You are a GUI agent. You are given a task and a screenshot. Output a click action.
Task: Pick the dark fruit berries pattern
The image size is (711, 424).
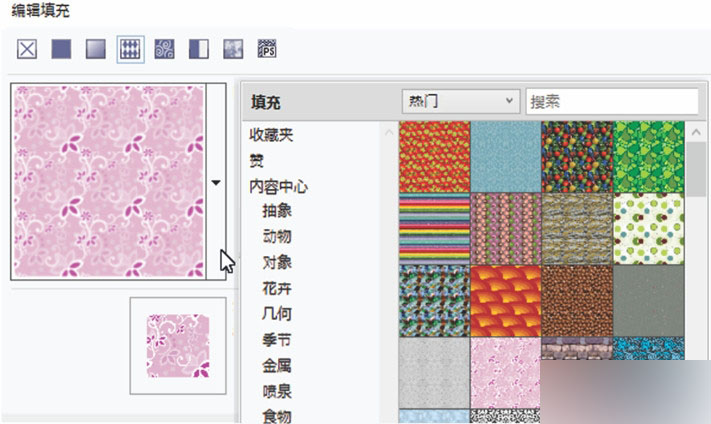pyautogui.click(x=577, y=157)
